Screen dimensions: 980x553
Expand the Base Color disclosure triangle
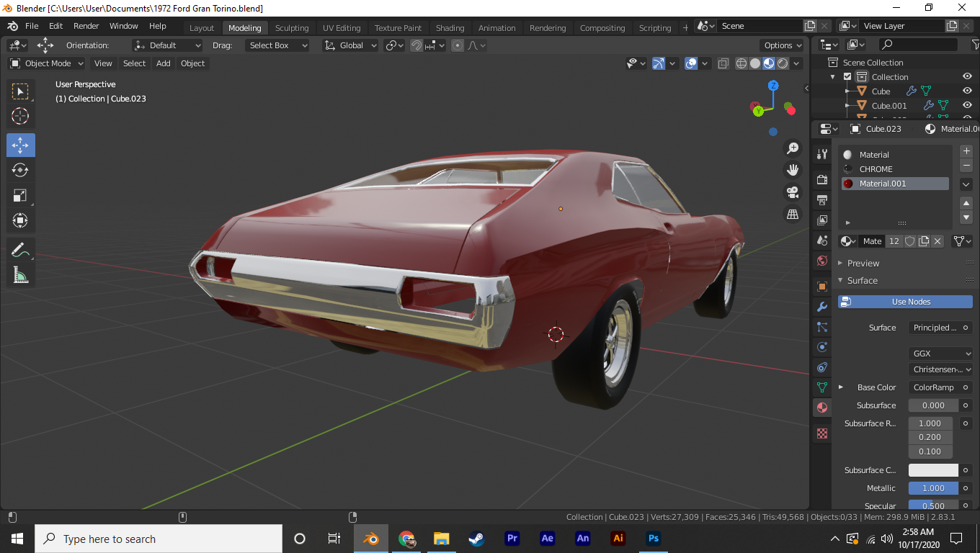(840, 387)
